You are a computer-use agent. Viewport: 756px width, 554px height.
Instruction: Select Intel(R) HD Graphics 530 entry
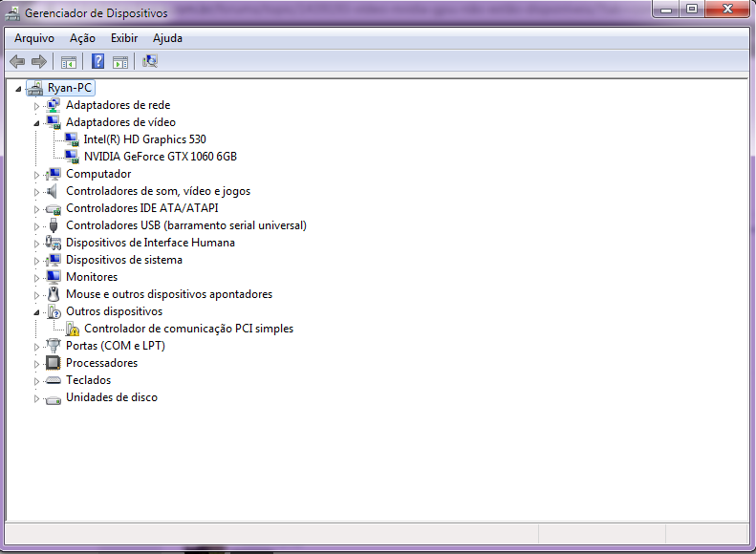144,139
